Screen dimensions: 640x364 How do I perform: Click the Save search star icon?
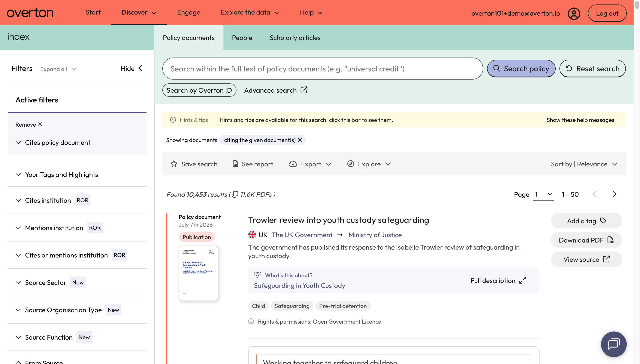174,164
